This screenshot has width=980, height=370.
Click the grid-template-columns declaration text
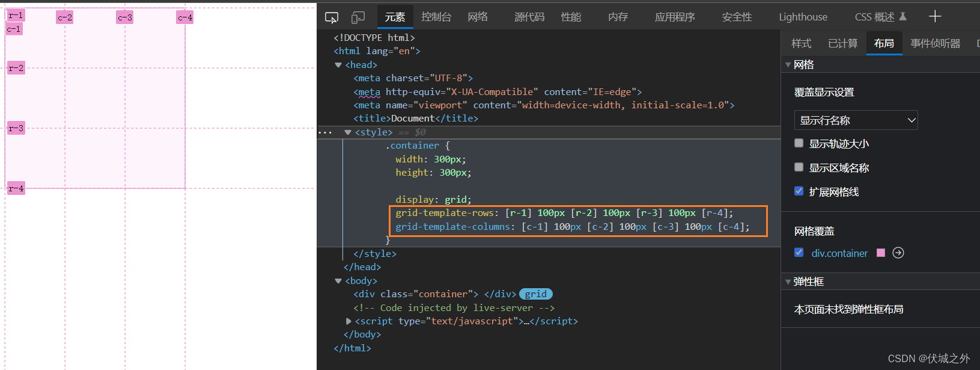tap(573, 227)
